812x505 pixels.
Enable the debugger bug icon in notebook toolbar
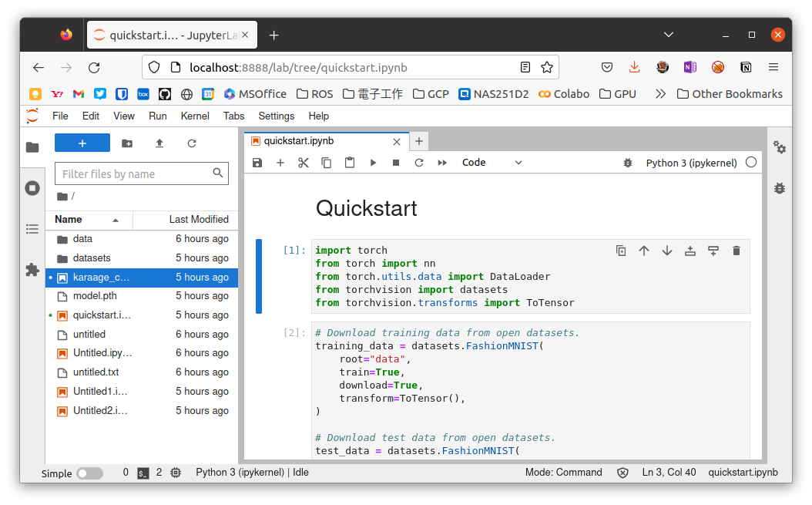628,163
